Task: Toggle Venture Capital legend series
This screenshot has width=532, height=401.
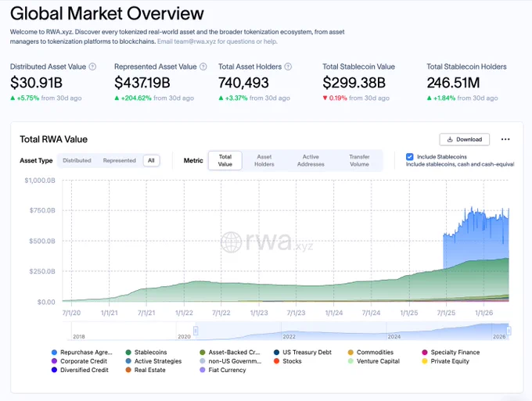Action: pos(374,361)
